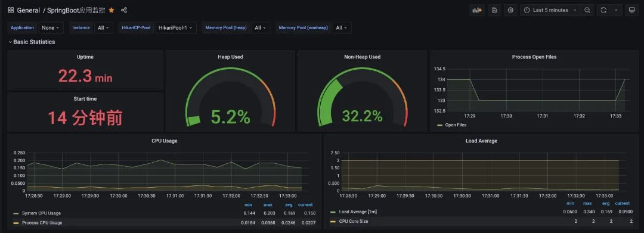Open HikariPool-1 pool dropdown
This screenshot has height=233, width=644.
pos(176,28)
